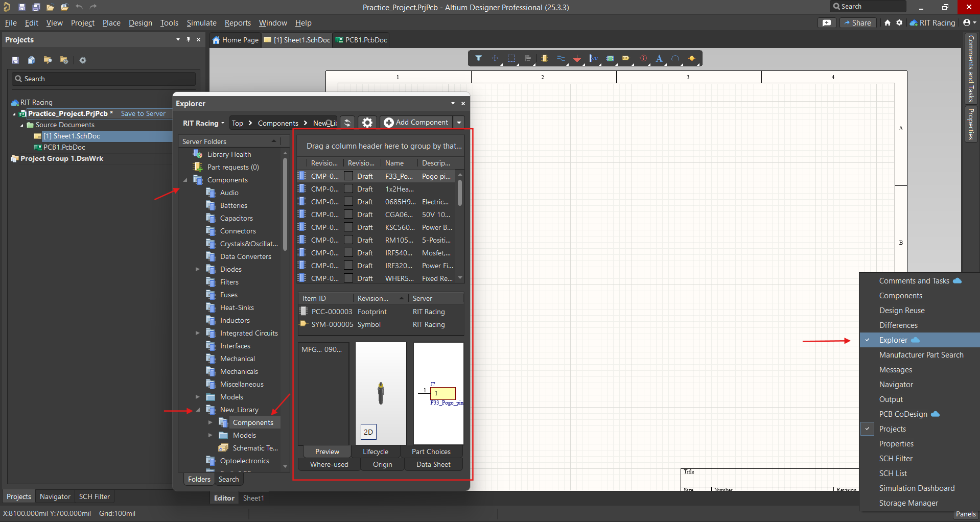
Task: Switch to PCB1.PcbDoc document tab
Action: 361,40
